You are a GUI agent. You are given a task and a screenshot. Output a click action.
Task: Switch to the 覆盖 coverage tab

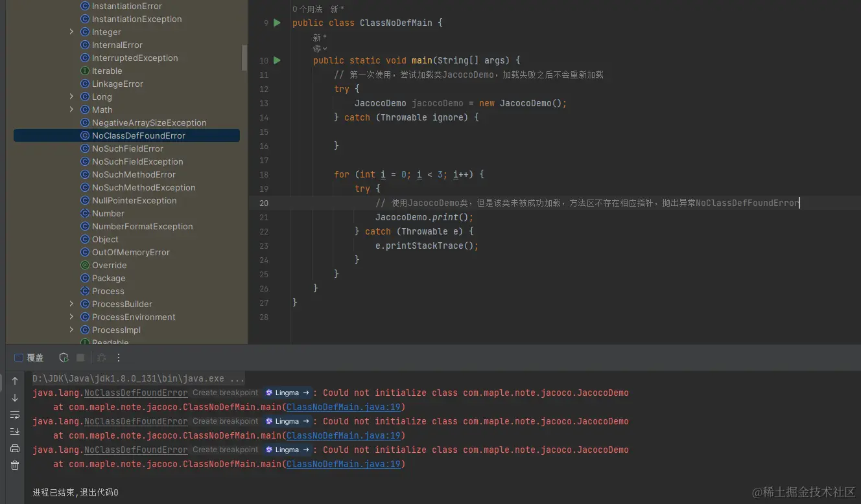point(30,358)
